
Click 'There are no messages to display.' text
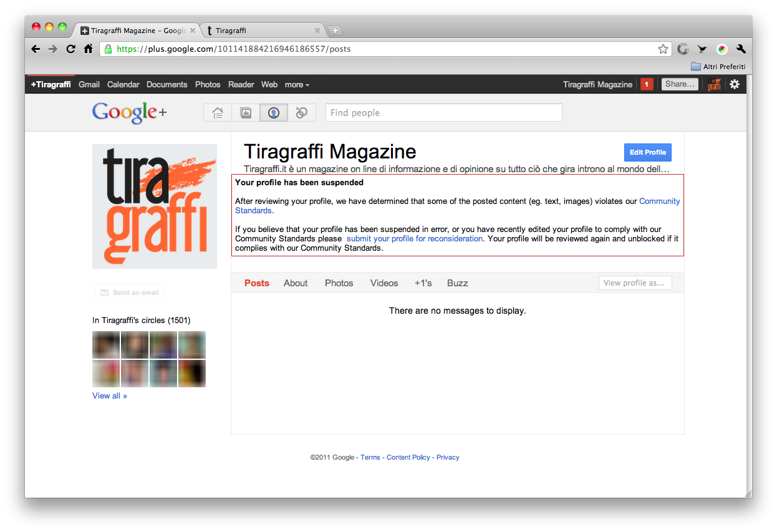coord(458,311)
